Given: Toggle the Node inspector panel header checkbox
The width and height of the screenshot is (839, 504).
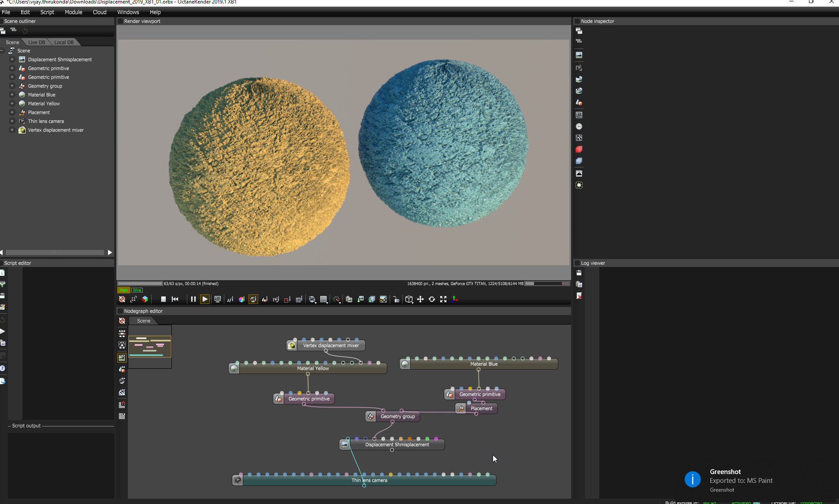Looking at the screenshot, I should point(577,21).
